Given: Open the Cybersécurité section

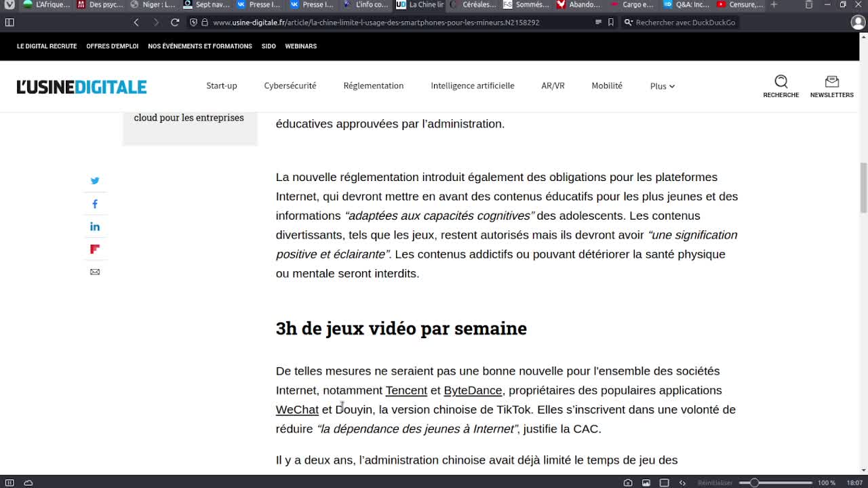Looking at the screenshot, I should coord(290,86).
